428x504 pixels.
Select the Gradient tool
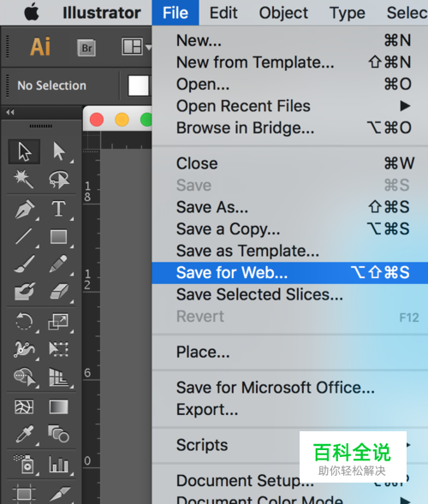[59, 407]
